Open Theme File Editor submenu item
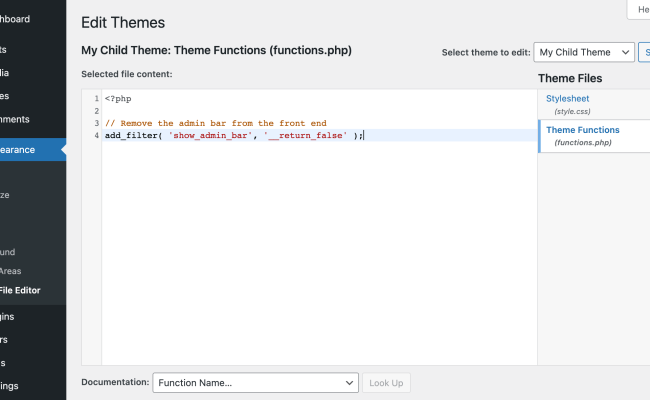 tap(20, 290)
